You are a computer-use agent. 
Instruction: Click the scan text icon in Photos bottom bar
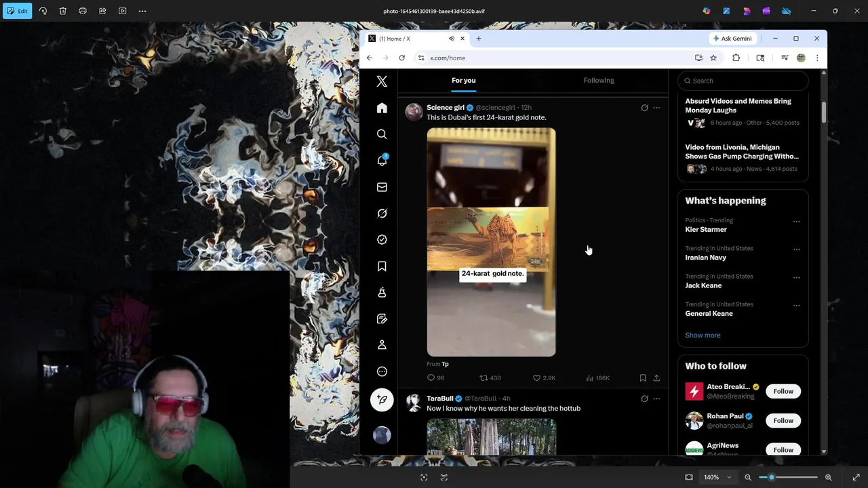click(x=443, y=477)
